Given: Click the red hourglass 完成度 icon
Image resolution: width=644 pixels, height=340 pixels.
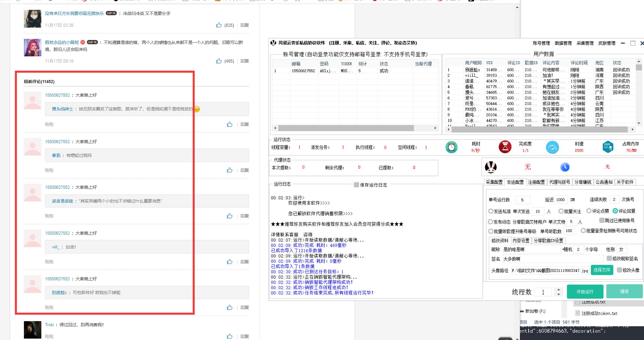Looking at the screenshot, I should click(505, 147).
